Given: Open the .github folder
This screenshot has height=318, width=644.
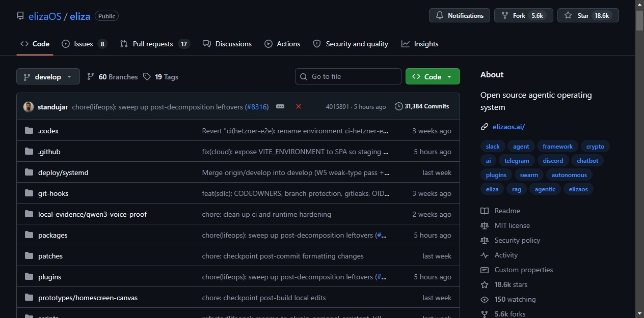Looking at the screenshot, I should click(x=49, y=152).
